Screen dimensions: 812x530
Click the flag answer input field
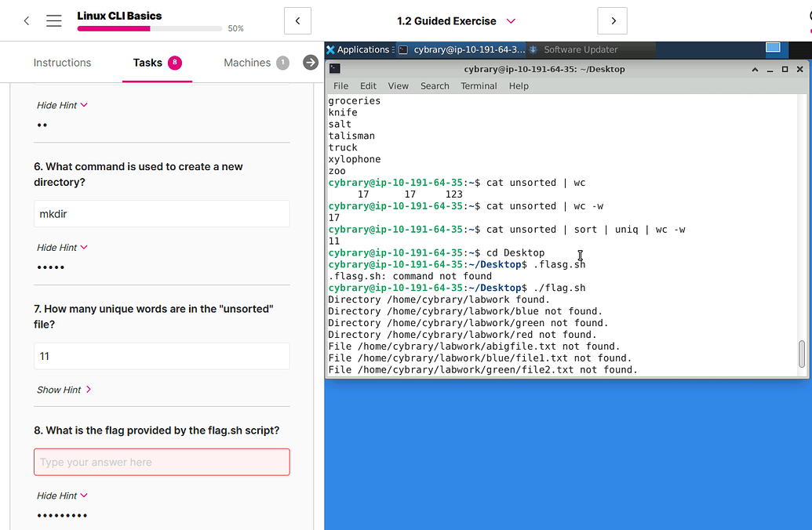pos(162,462)
